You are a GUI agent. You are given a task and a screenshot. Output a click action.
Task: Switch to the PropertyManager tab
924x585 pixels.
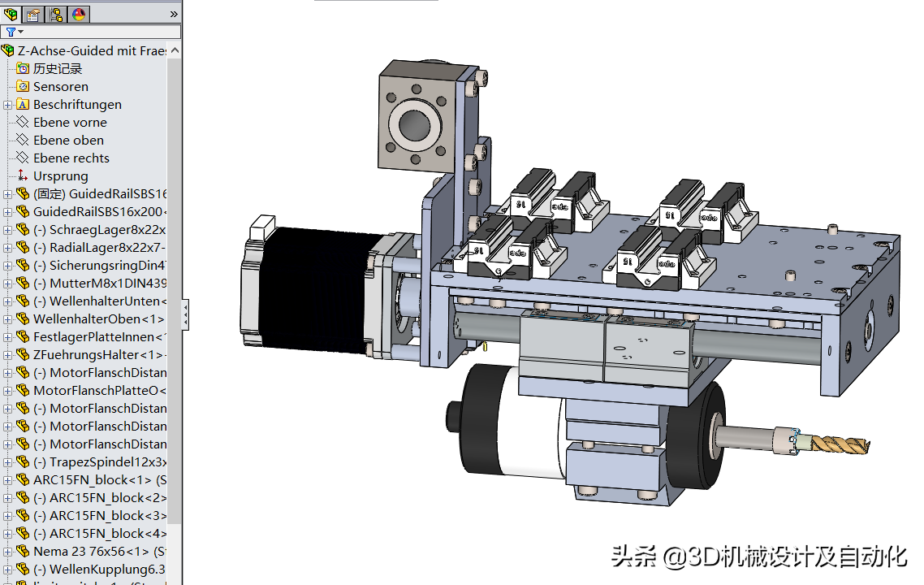click(33, 14)
